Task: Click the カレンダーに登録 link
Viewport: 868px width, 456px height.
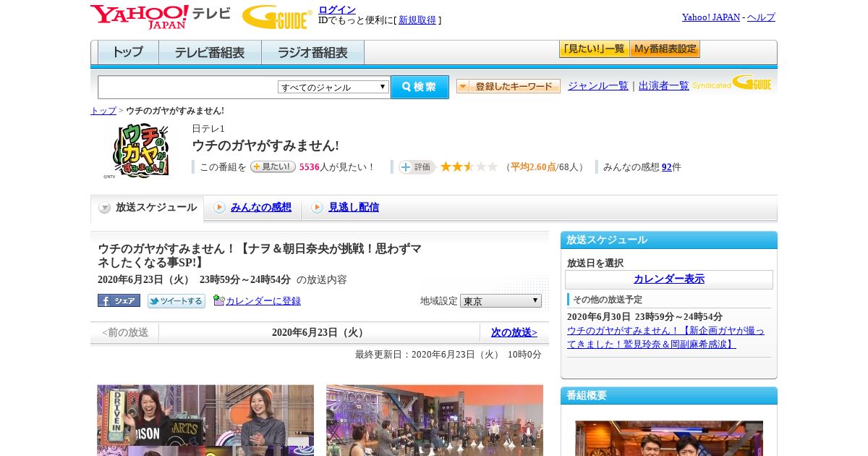Action: 263,301
